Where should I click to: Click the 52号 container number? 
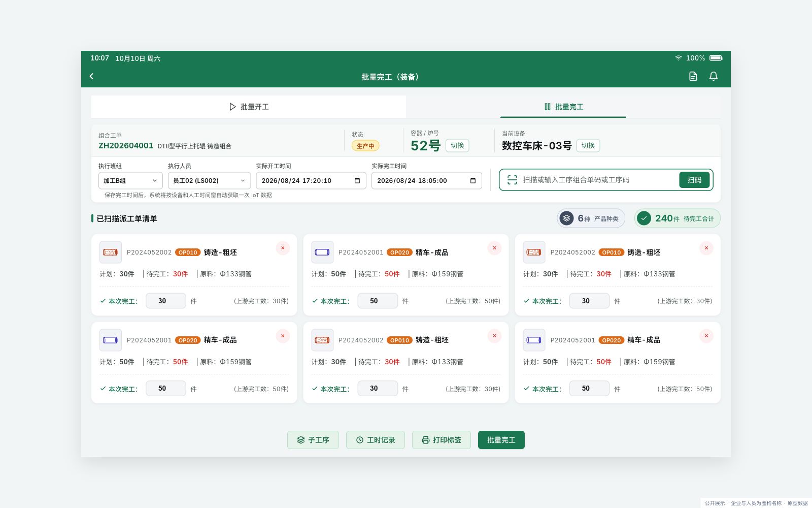(425, 146)
